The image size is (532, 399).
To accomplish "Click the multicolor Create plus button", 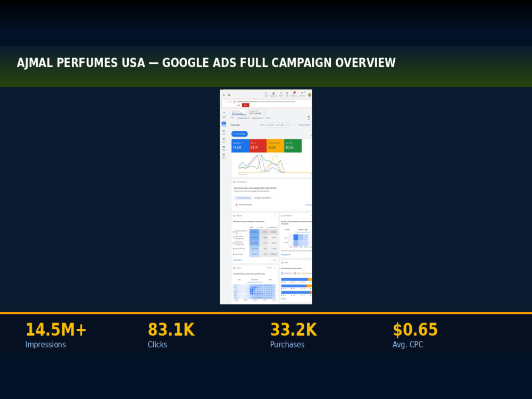I will pos(224,113).
